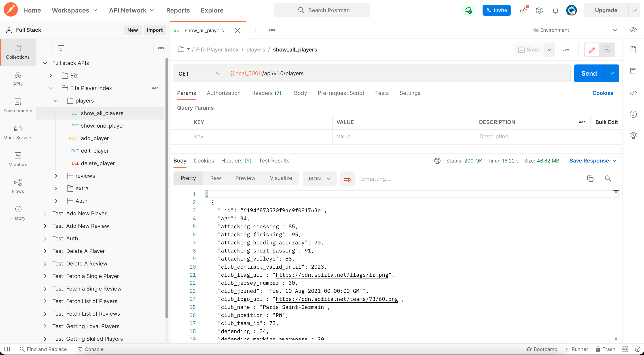Viewport: 644px width, 355px height.
Task: Open the APIs sidebar panel
Action: coord(18,79)
